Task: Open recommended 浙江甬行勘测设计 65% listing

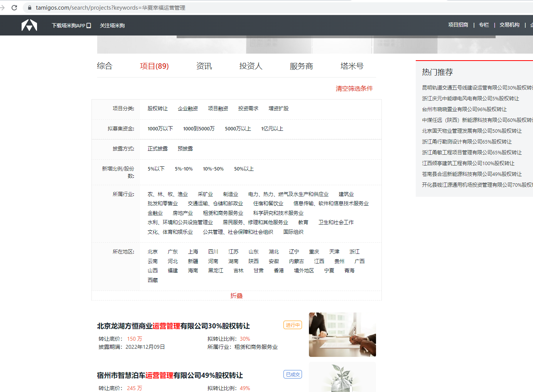Action: pyautogui.click(x=467, y=142)
